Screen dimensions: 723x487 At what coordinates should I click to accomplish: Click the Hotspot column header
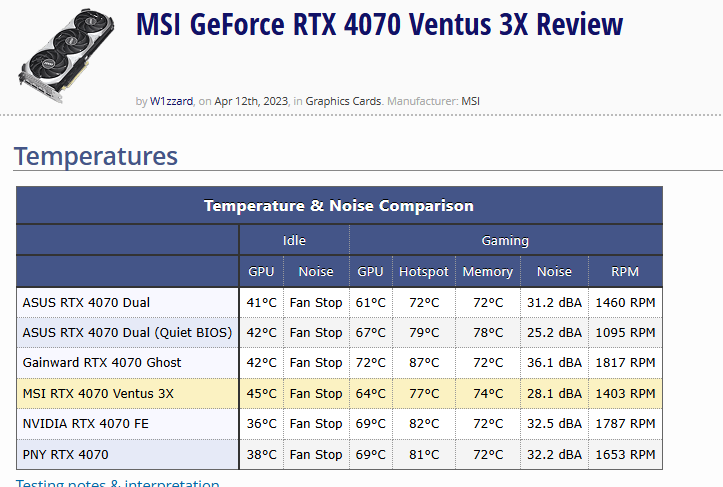click(x=424, y=272)
